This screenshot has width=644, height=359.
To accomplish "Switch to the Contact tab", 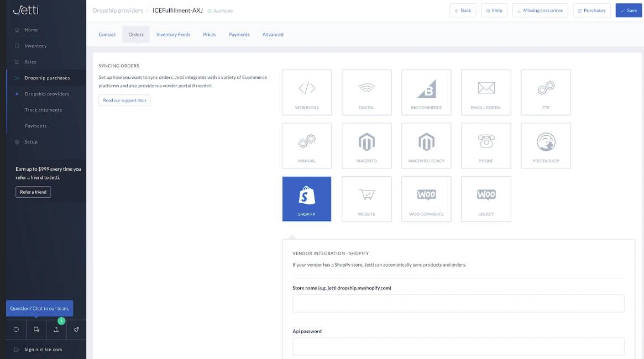I will click(107, 34).
